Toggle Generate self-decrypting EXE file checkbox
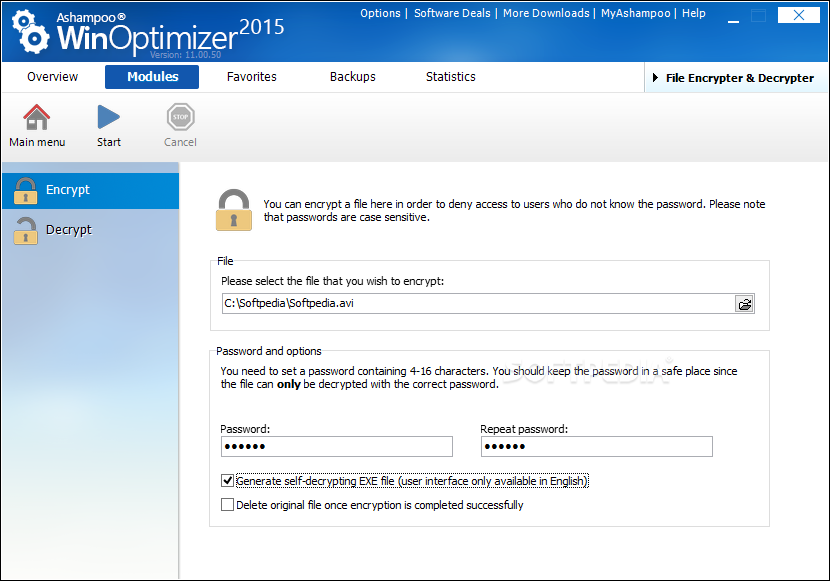830x581 pixels. [227, 480]
